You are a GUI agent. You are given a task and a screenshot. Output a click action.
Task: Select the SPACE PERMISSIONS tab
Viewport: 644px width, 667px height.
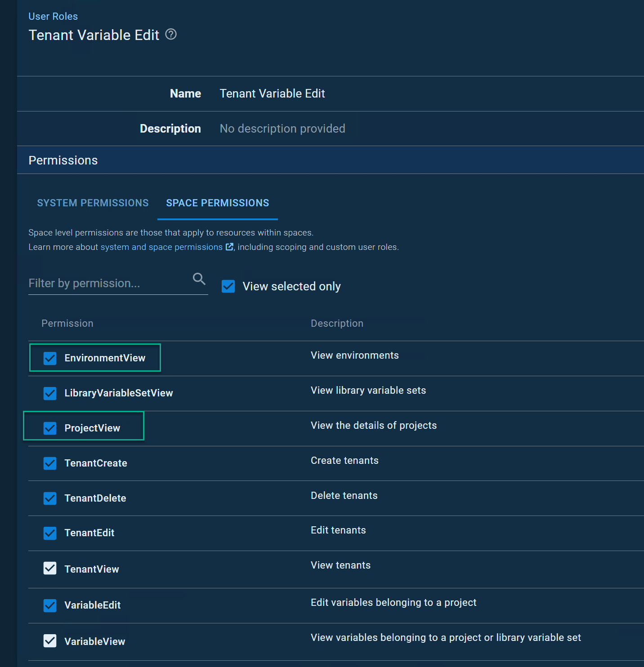(217, 203)
